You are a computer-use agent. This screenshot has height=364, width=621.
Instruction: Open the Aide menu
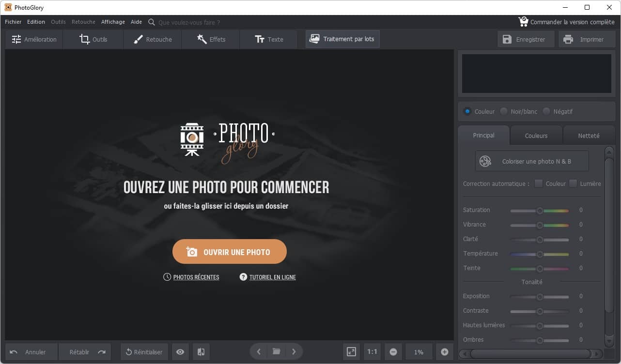136,22
